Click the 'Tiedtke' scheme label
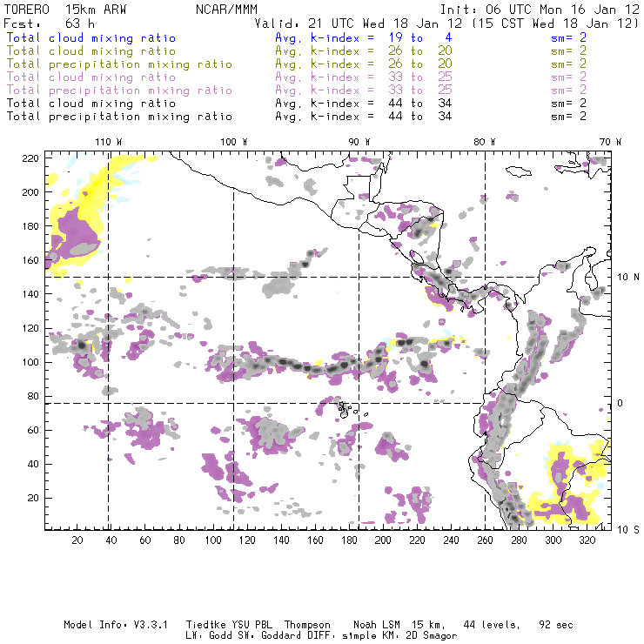Viewport: 644px width, 644px height. pyautogui.click(x=205, y=625)
